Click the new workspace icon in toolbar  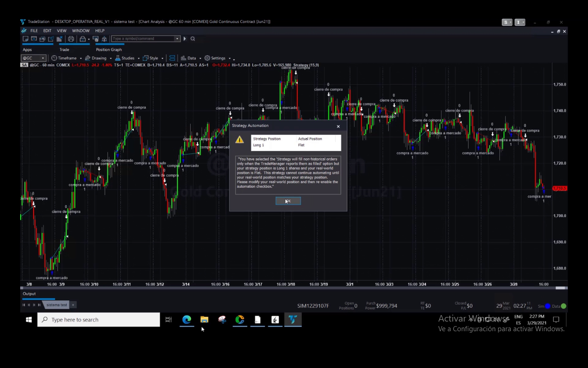[26, 39]
